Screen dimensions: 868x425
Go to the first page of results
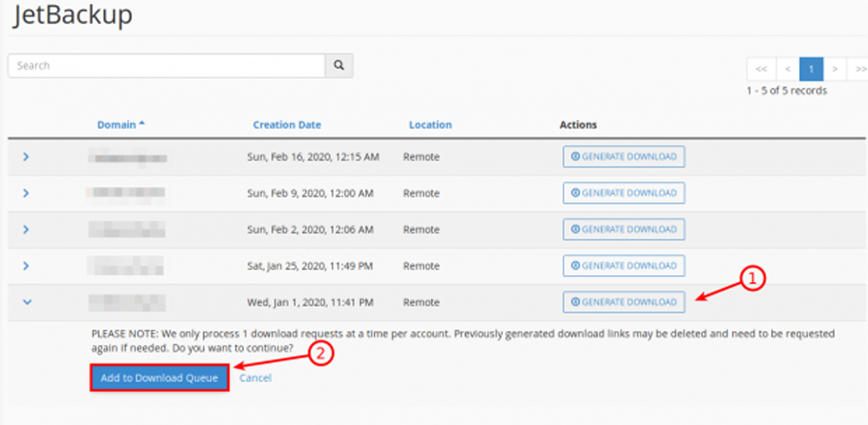tap(761, 69)
